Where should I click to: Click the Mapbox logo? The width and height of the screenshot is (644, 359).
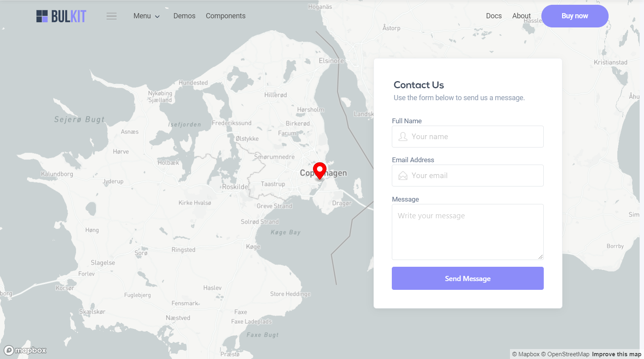click(25, 350)
